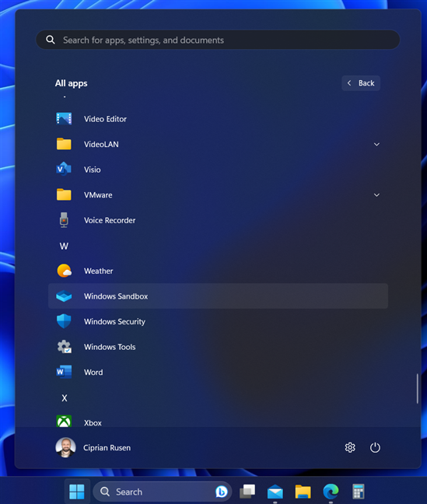Expand the VideoLAN folder chevron
This screenshot has height=504, width=427.
pos(376,145)
